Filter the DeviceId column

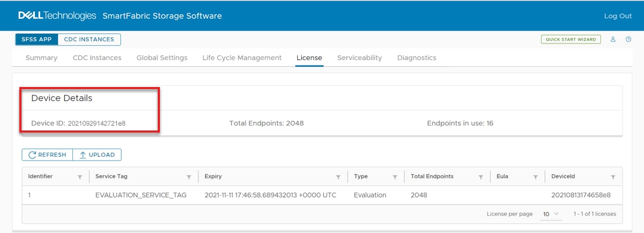coord(613,177)
